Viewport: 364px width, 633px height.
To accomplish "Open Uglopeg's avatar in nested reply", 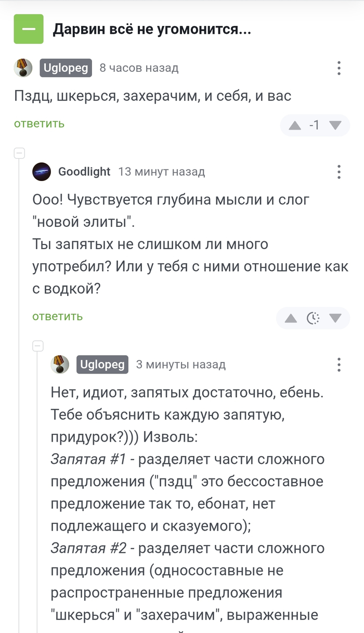I will (x=60, y=365).
